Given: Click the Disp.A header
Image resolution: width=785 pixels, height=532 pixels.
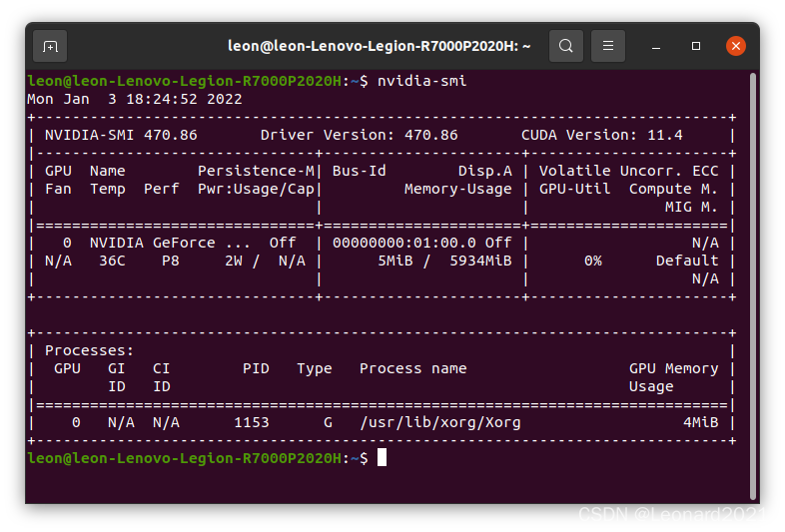Looking at the screenshot, I should [485, 171].
